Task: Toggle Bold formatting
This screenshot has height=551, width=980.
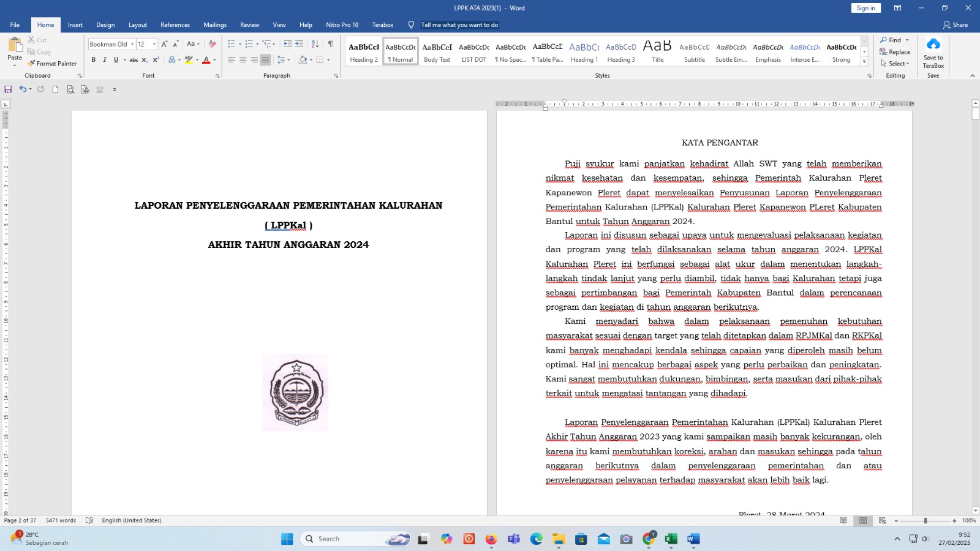Action: pyautogui.click(x=94, y=60)
